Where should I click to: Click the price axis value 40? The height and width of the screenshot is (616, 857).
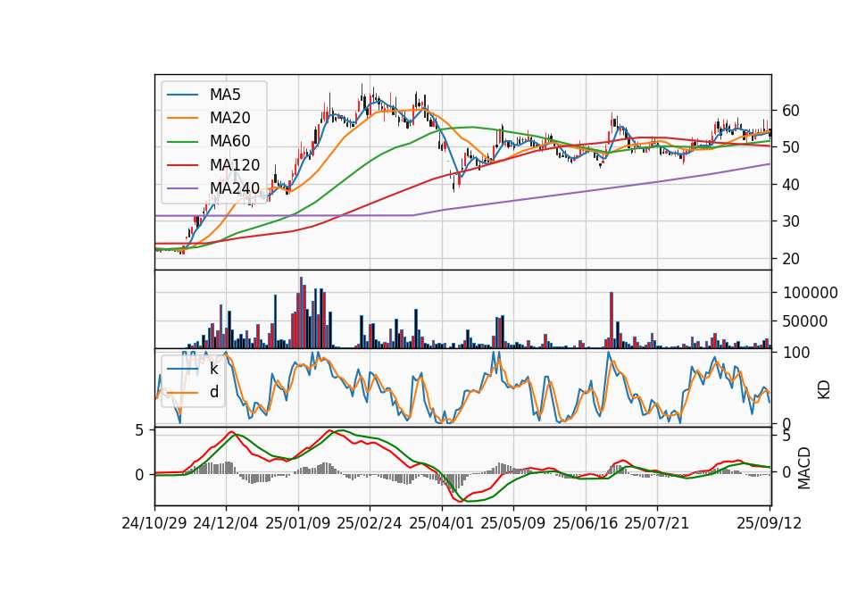click(x=791, y=185)
